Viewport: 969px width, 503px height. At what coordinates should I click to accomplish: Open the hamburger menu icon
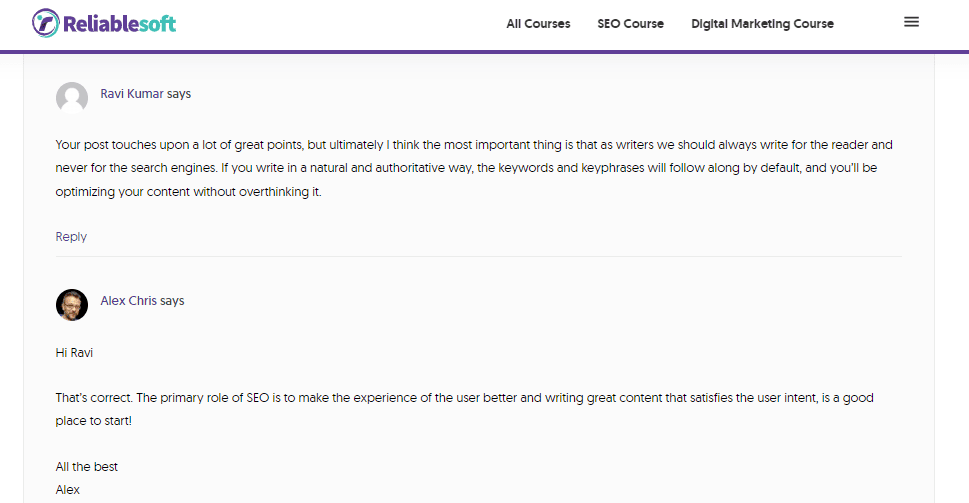pyautogui.click(x=911, y=22)
